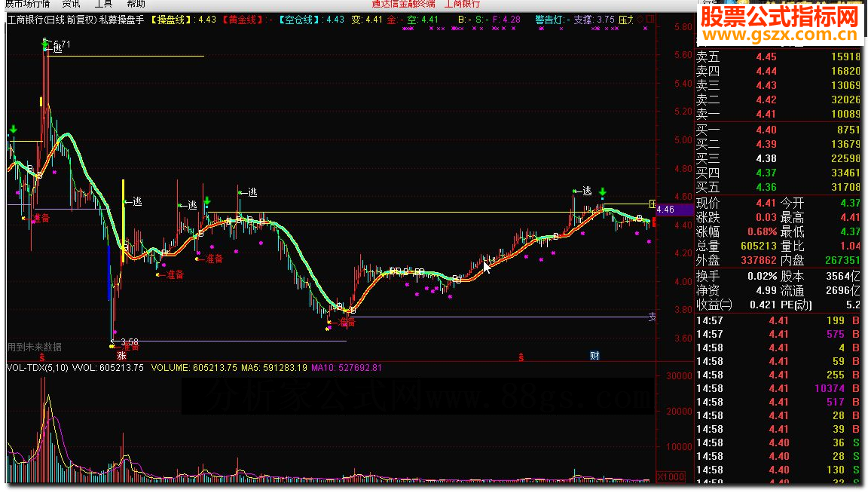Click the 准备 marker beside the 3.58 low
The height and width of the screenshot is (493, 868).
click(130, 347)
